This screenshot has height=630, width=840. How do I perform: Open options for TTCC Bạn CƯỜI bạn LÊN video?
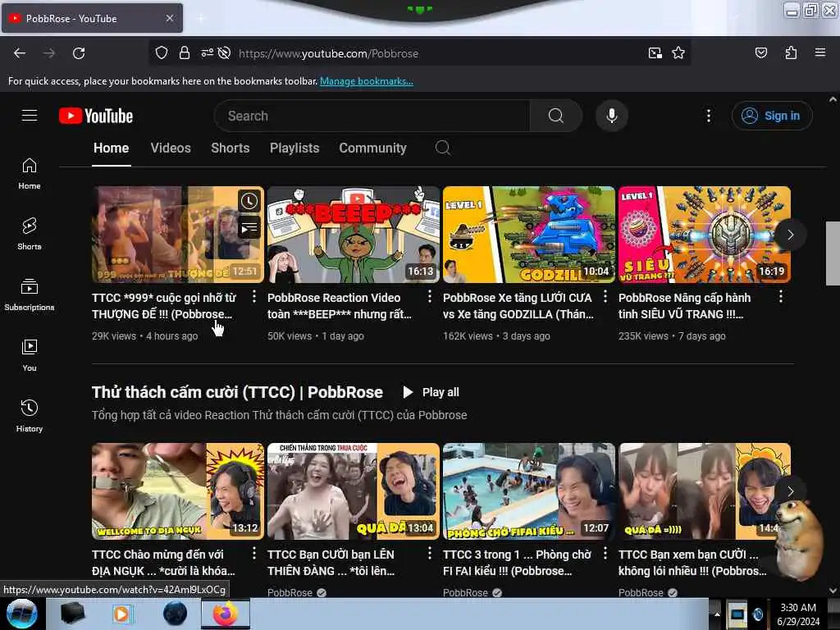pyautogui.click(x=430, y=553)
